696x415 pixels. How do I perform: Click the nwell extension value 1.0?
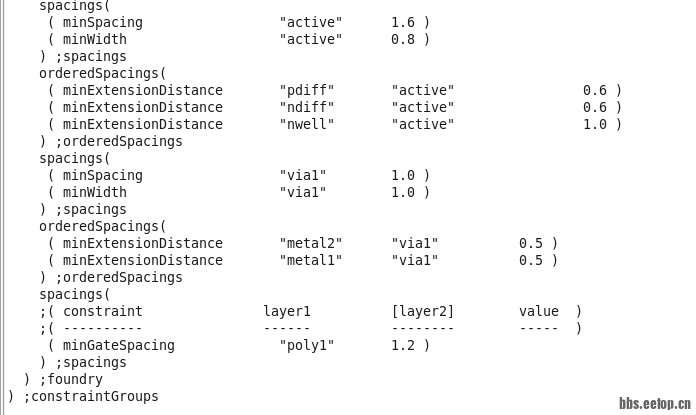pos(594,124)
